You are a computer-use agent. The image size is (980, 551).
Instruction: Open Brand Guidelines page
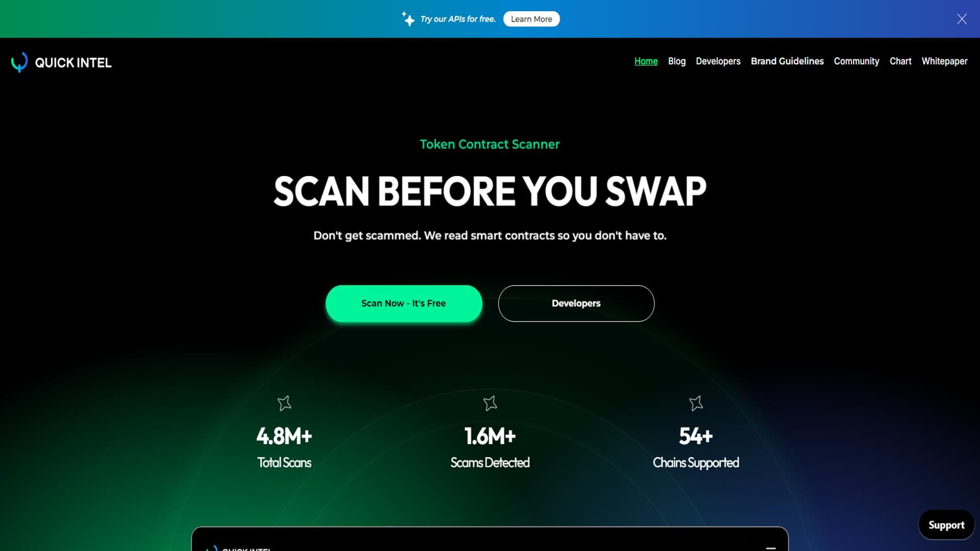point(787,61)
